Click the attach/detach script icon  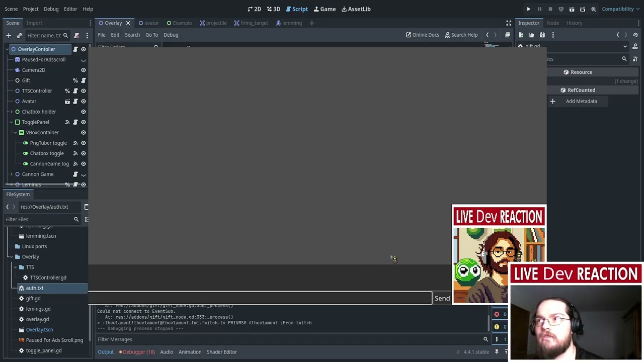tap(76, 35)
